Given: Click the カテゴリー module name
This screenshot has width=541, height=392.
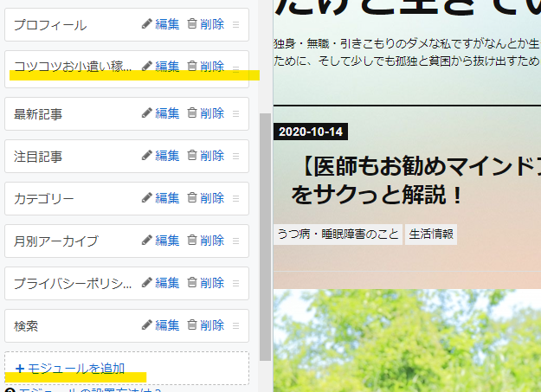Looking at the screenshot, I should pyautogui.click(x=44, y=199).
